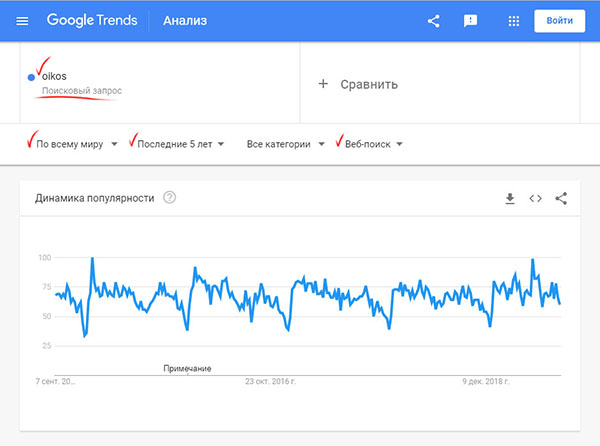The width and height of the screenshot is (600, 446).
Task: Expand the Все категории dropdown
Action: tap(286, 144)
